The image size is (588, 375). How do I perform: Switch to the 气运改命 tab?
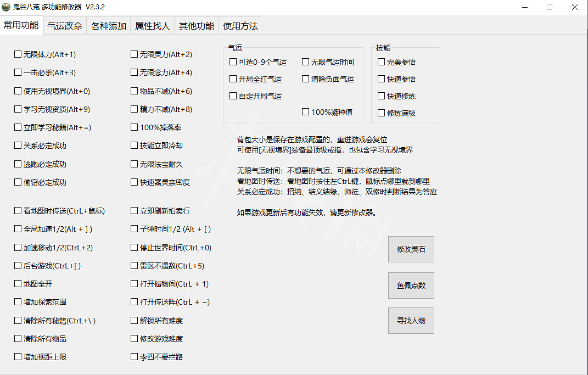coord(64,25)
